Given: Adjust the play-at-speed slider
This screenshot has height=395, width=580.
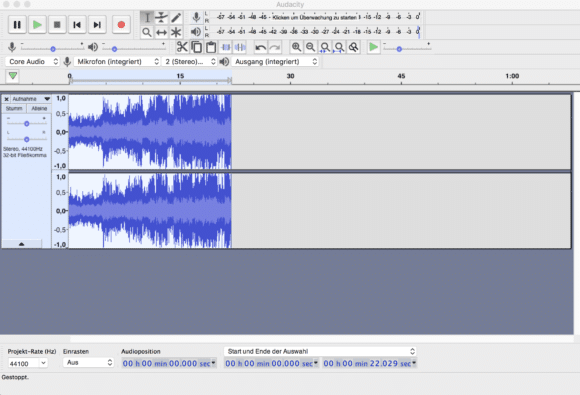Looking at the screenshot, I should coord(407,48).
